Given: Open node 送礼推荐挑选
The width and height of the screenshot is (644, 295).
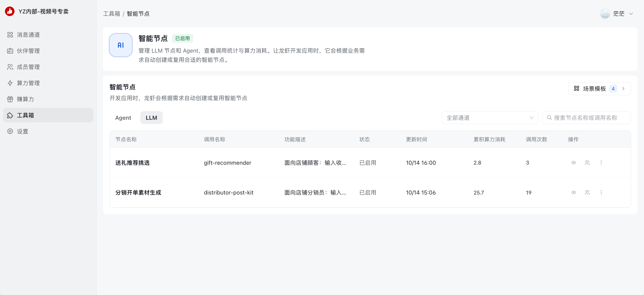Looking at the screenshot, I should (132, 163).
